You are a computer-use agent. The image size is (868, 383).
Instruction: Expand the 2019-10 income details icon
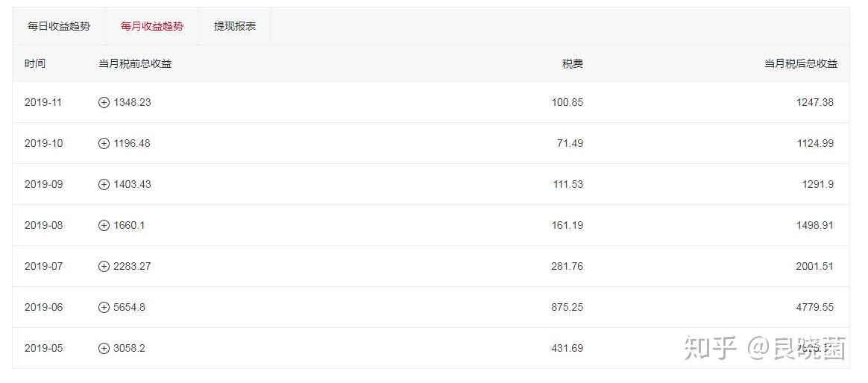(x=104, y=143)
